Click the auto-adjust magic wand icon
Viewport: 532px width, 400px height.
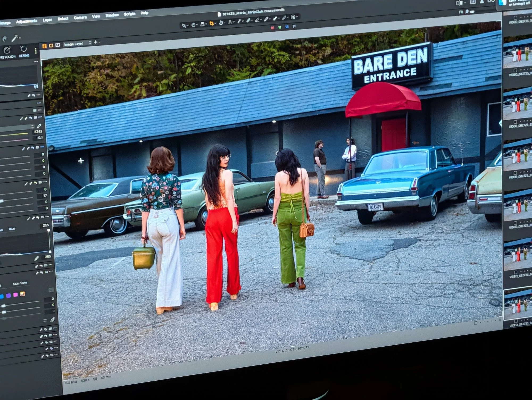tap(14, 39)
